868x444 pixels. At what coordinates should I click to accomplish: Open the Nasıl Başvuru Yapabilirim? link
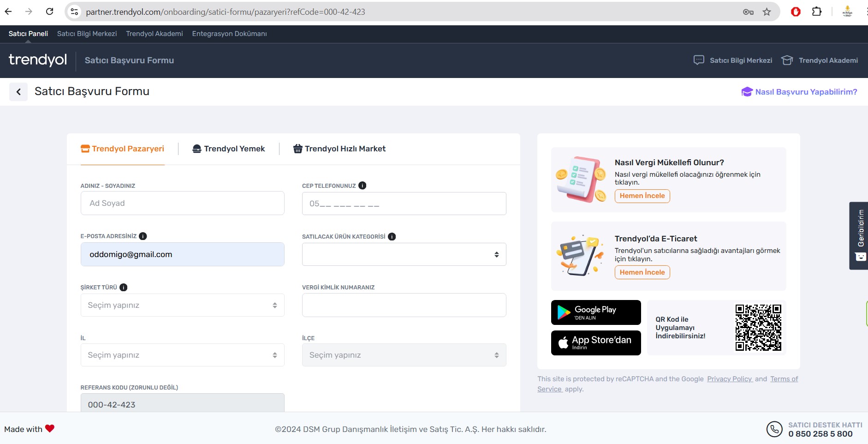pos(799,92)
